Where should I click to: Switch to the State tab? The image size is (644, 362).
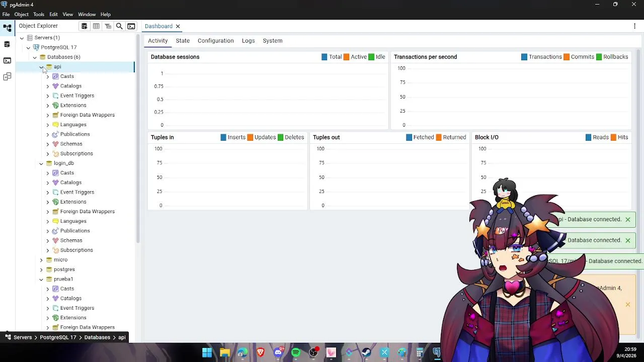click(x=183, y=41)
